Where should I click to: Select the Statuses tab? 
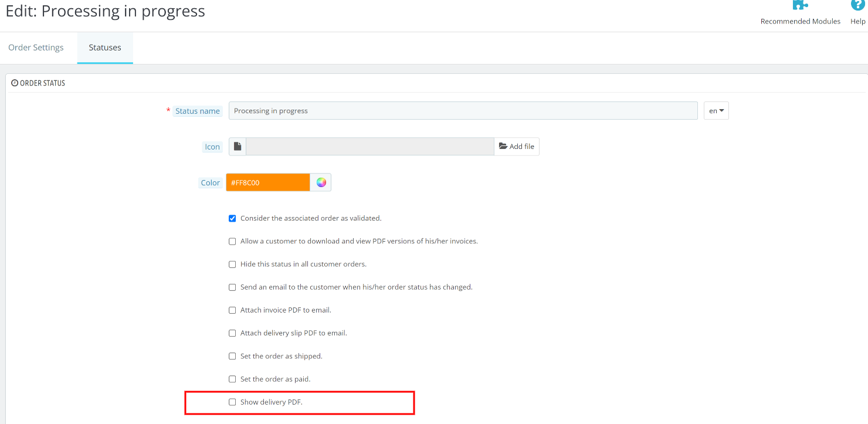pos(105,48)
